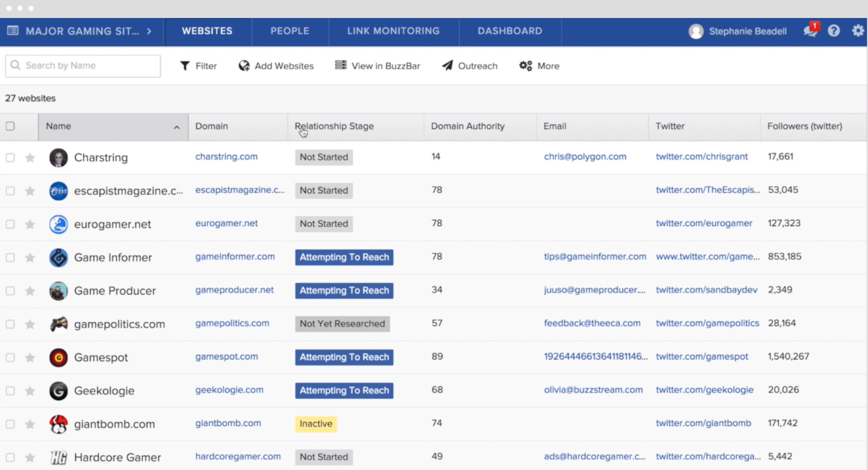
Task: Check the gamepolitics.com row checkbox
Action: click(10, 324)
